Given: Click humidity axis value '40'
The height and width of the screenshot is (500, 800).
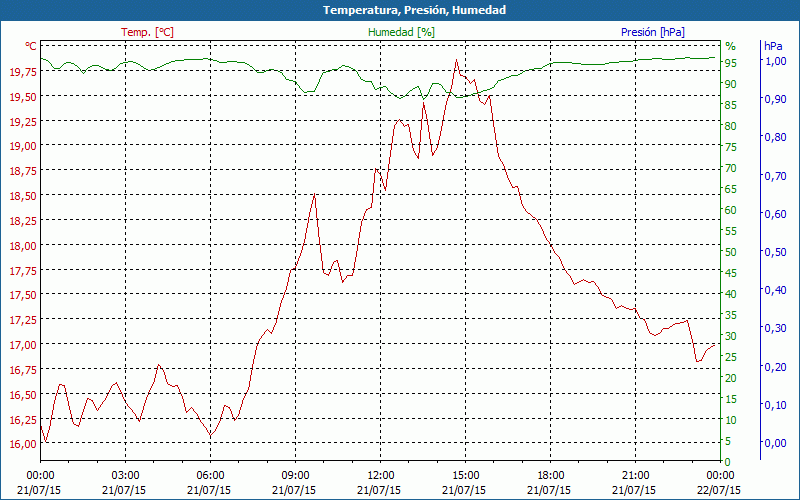Looking at the screenshot, I should click(x=731, y=294).
